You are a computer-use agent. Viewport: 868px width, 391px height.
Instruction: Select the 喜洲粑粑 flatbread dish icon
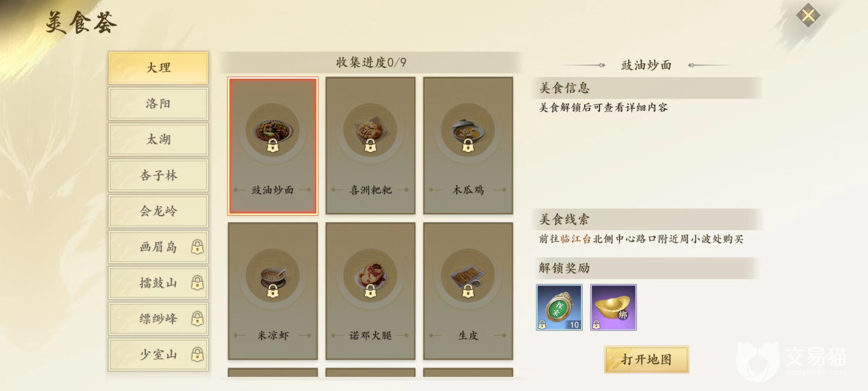(x=370, y=130)
